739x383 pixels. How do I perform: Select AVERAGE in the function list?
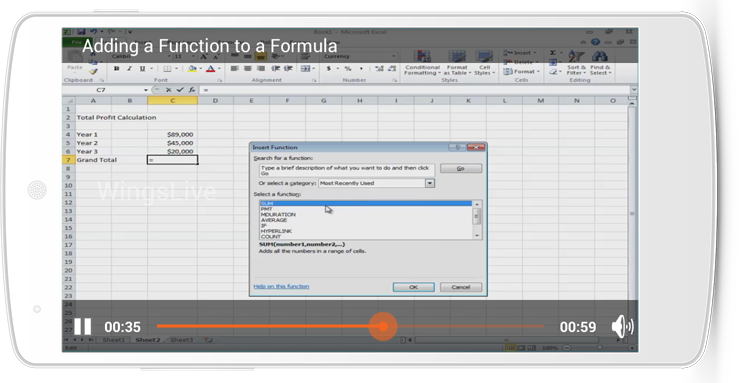pos(274,220)
